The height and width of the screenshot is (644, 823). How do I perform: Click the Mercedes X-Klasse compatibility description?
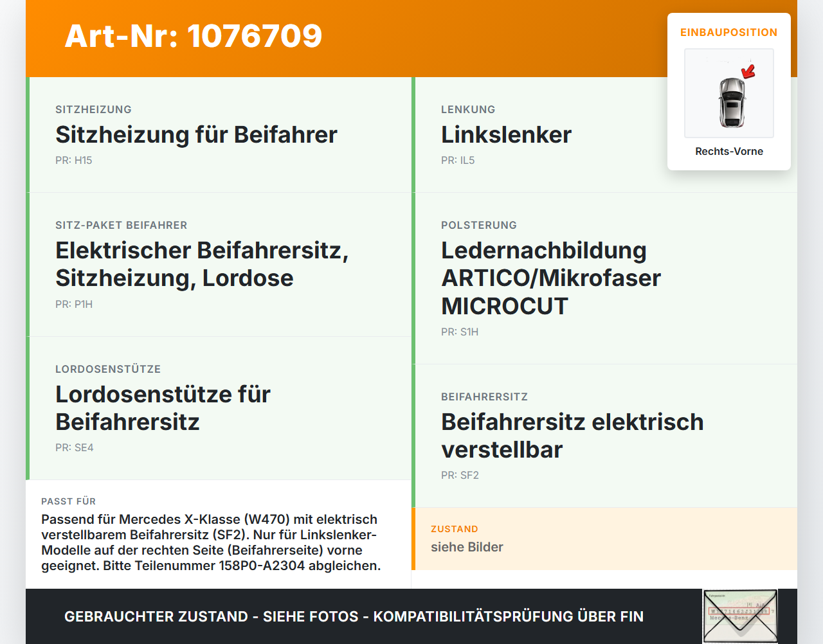211,542
